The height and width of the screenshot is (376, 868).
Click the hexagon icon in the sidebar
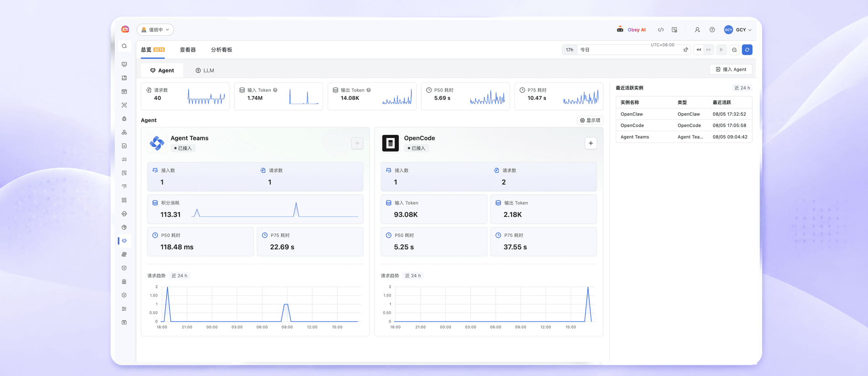(124, 295)
